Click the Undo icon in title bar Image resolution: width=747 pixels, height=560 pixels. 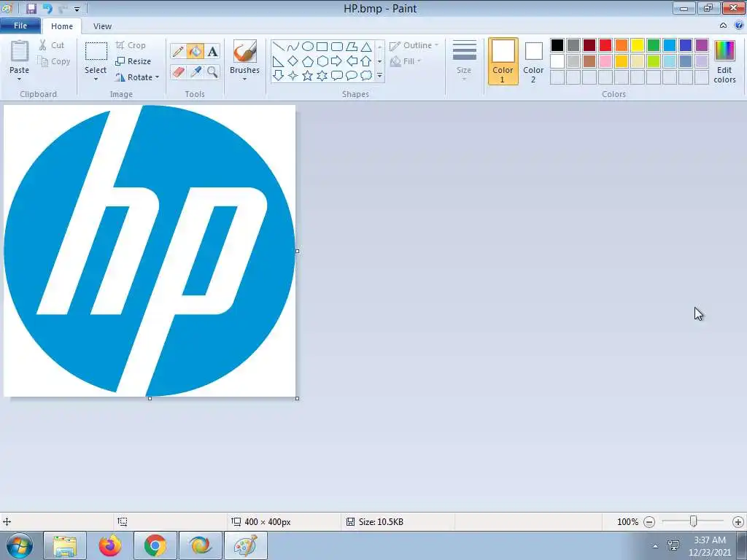coord(47,9)
